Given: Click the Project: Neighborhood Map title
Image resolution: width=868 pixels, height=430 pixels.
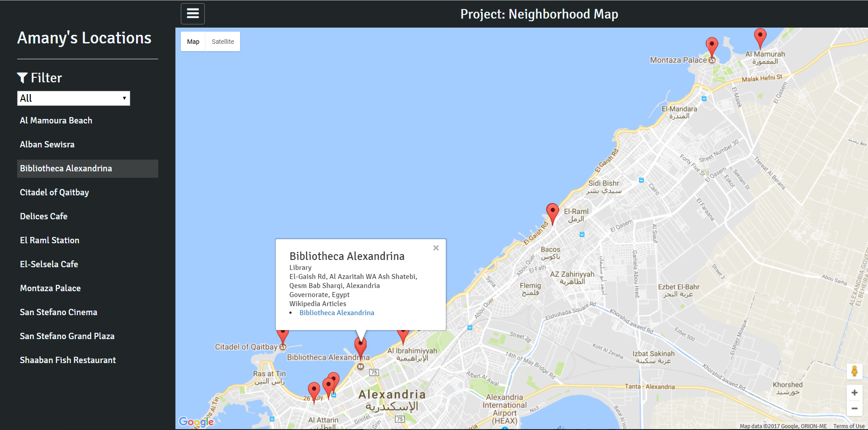Looking at the screenshot, I should click(x=539, y=14).
